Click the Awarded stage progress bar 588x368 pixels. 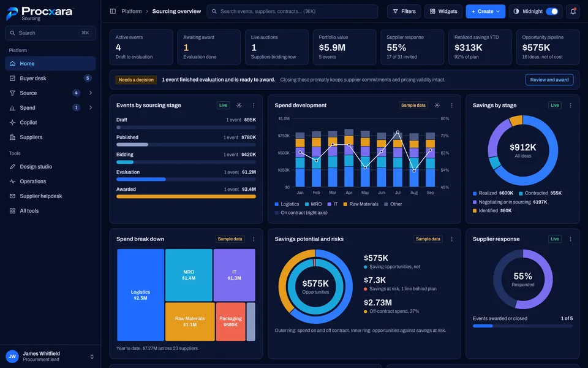pos(186,196)
